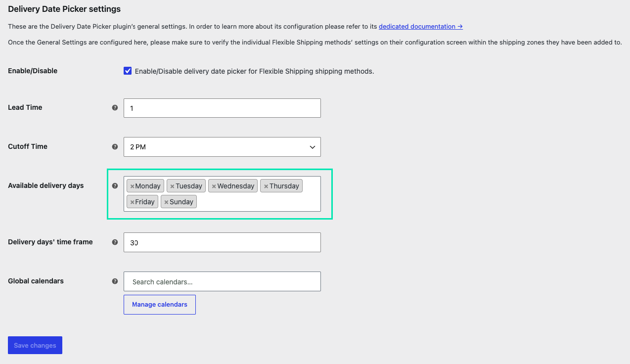
Task: Click the Lead Time help icon
Action: click(115, 107)
